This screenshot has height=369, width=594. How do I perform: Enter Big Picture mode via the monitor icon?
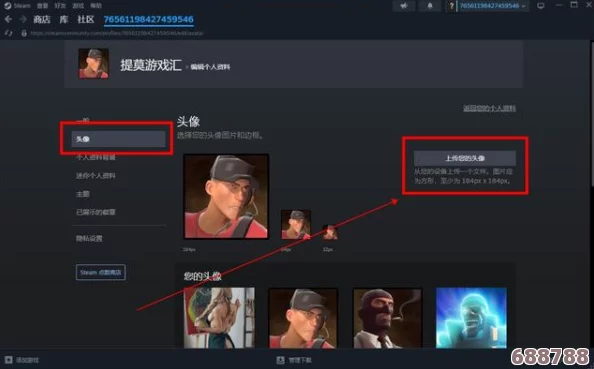pos(541,6)
